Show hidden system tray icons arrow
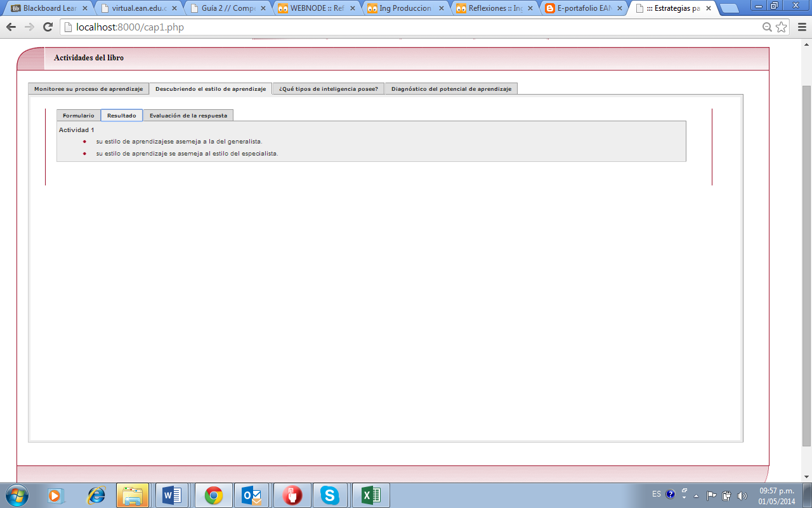 696,495
